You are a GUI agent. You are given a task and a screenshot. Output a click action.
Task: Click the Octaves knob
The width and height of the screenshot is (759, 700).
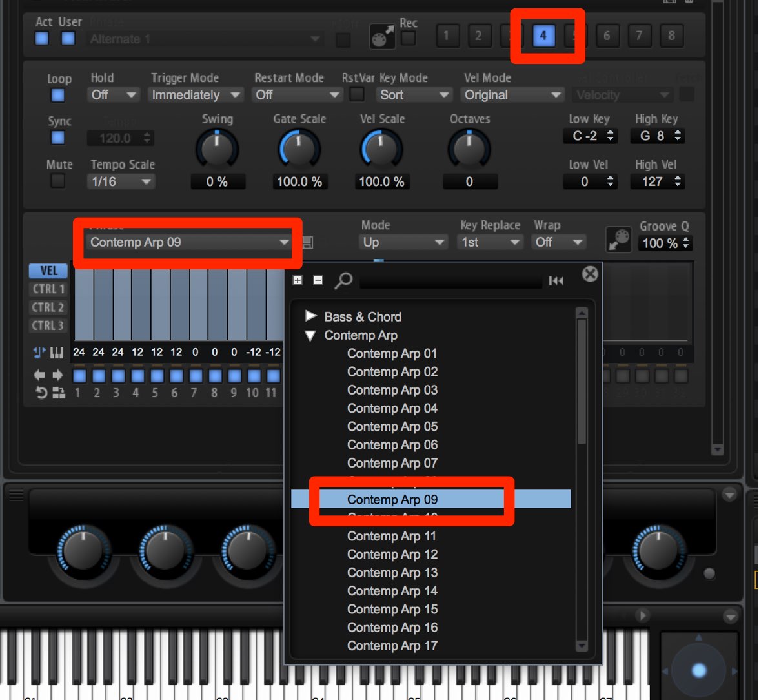[x=469, y=149]
